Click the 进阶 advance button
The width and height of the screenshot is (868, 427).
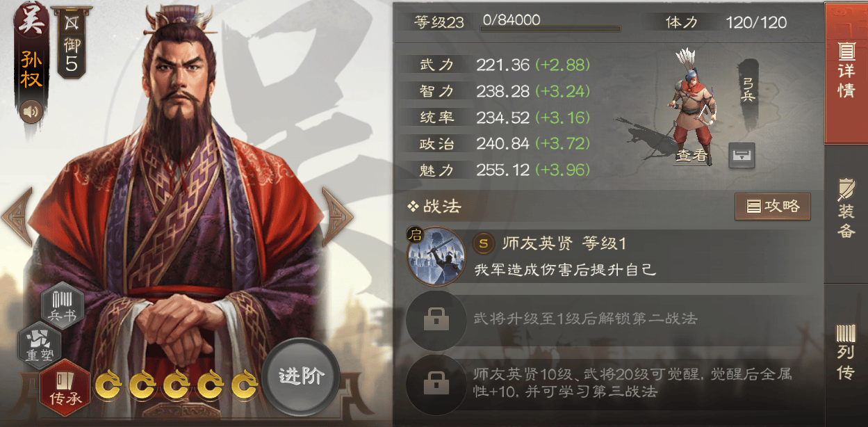[x=301, y=376]
